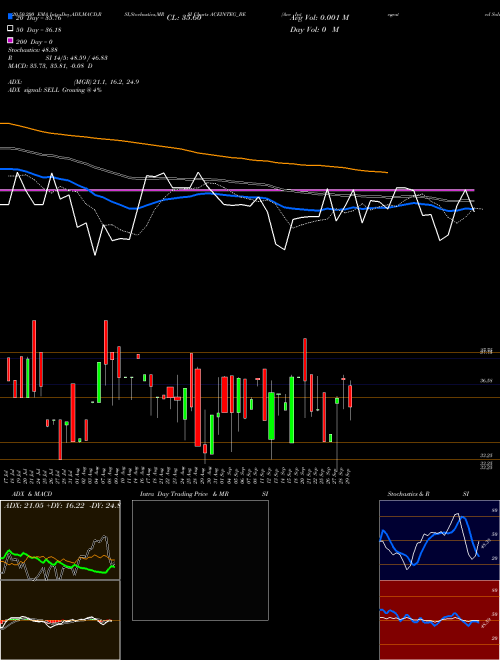Image resolution: width=500 pixels, height=660 pixels.
Task: Click the orange long-term moving average line
Action: (x=194, y=152)
